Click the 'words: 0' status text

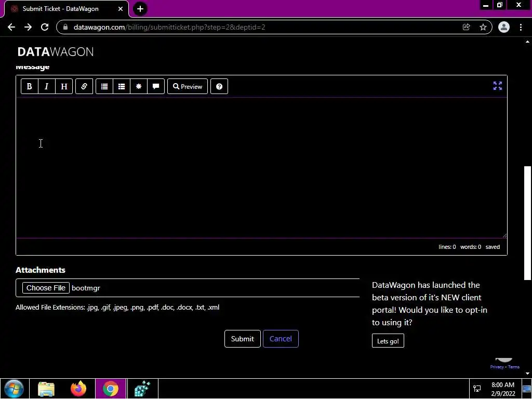click(471, 247)
